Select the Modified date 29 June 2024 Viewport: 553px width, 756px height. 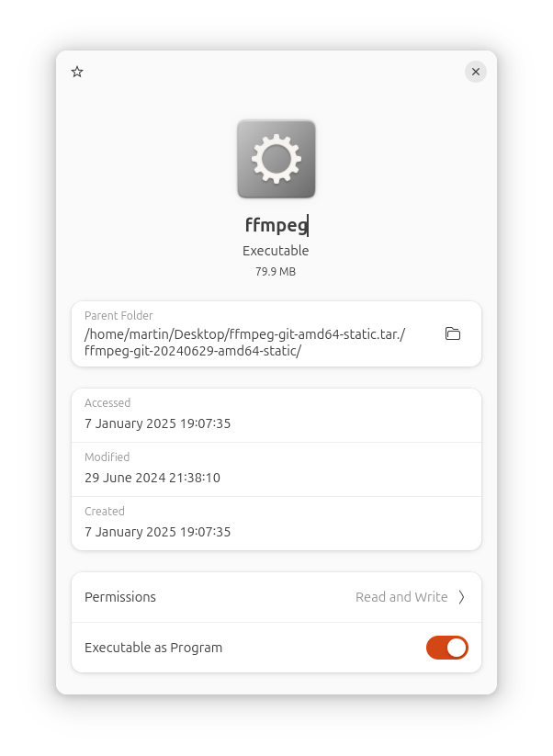click(152, 478)
